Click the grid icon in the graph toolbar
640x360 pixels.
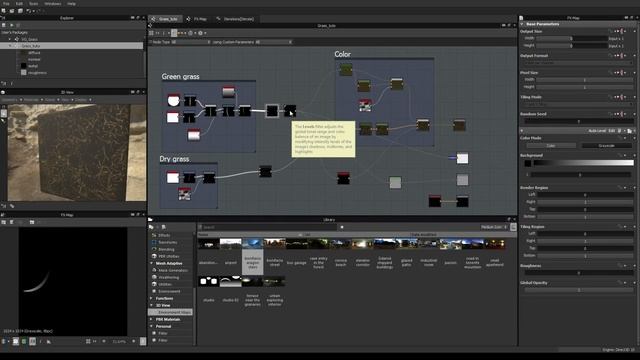151,33
